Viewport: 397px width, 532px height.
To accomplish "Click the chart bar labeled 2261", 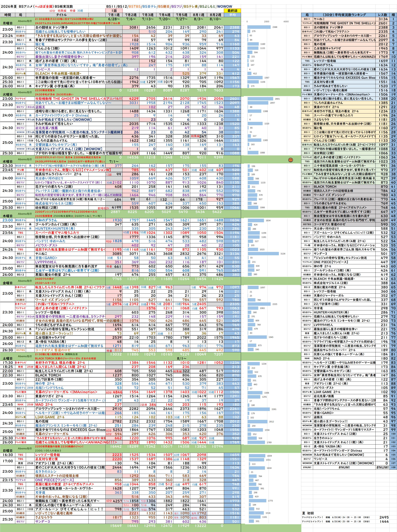I will [259, 409].
